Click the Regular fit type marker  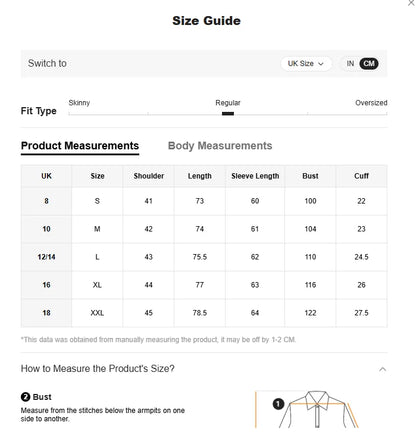click(x=228, y=114)
